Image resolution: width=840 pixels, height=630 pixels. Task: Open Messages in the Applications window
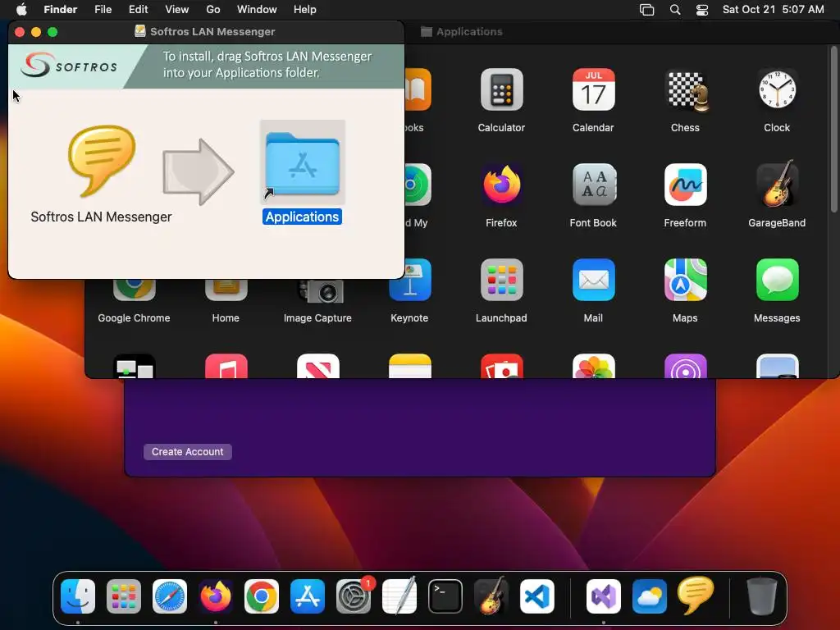[x=777, y=281]
